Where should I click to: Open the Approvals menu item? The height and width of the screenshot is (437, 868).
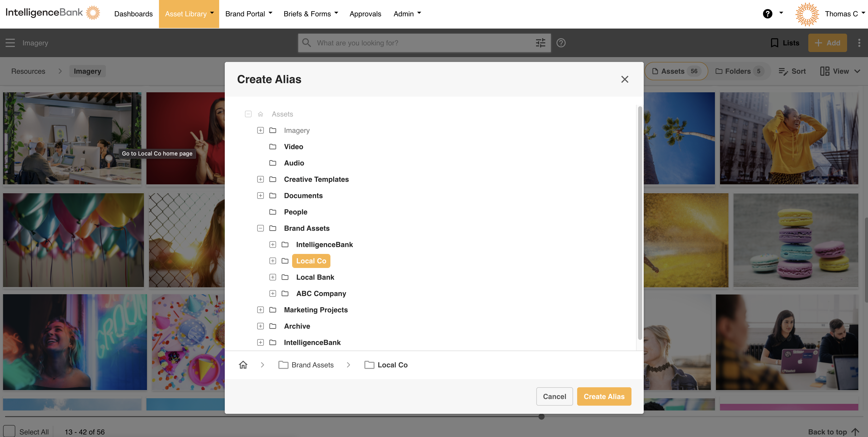pos(365,14)
